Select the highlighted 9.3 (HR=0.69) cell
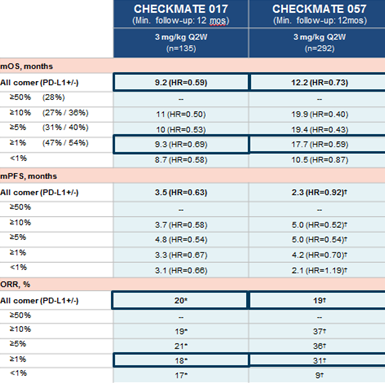This screenshot has width=385, height=383. point(181,145)
